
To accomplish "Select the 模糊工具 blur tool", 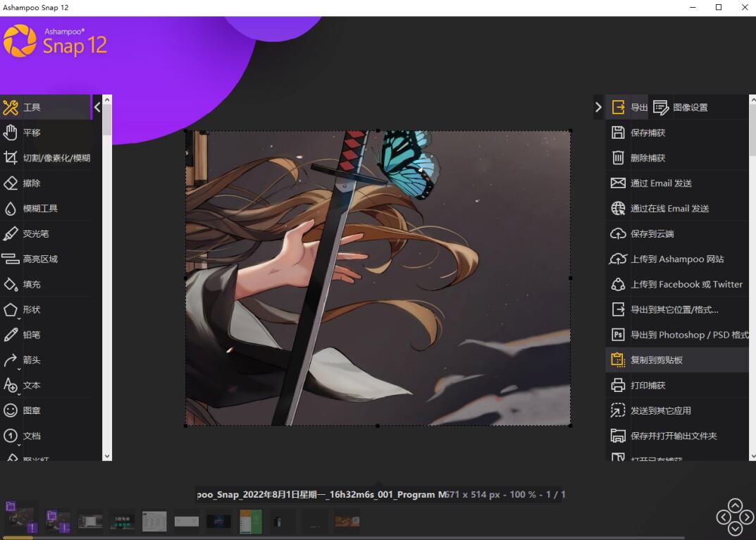I will coord(40,209).
